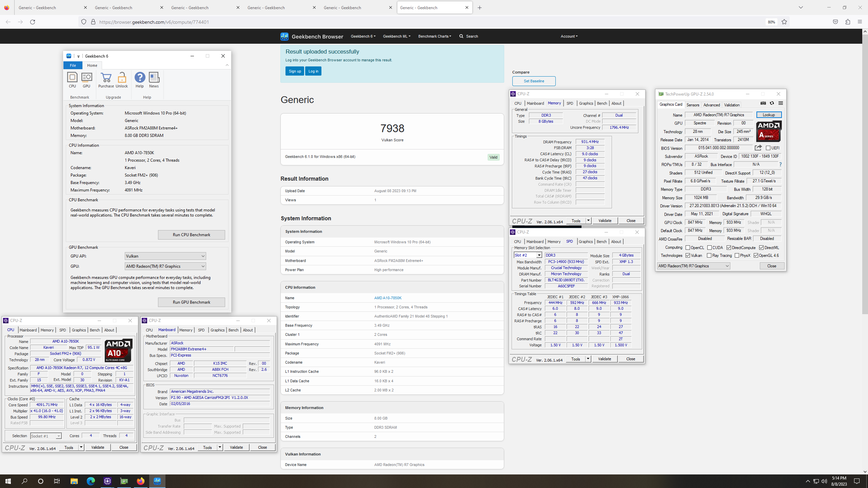Expand the Geekbench 6 navbar menu
The height and width of the screenshot is (488, 868).
coord(363,36)
